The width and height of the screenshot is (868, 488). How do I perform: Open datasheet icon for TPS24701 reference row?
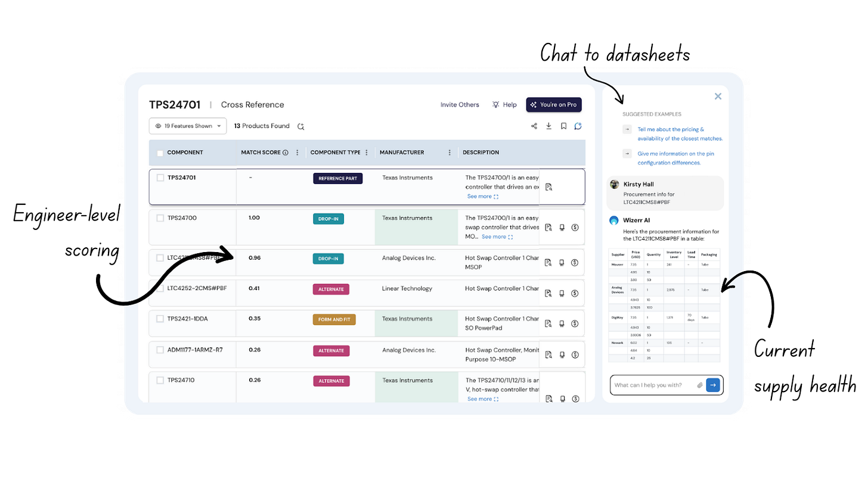[x=548, y=187]
